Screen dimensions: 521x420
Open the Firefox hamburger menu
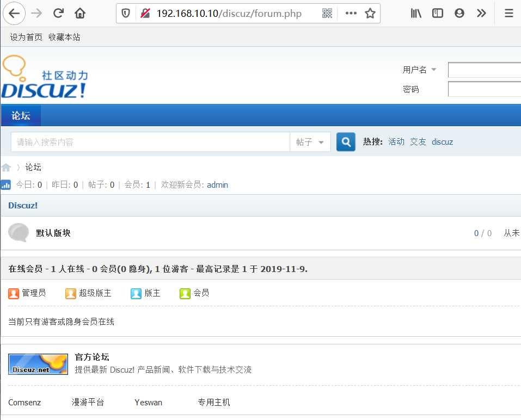(508, 13)
